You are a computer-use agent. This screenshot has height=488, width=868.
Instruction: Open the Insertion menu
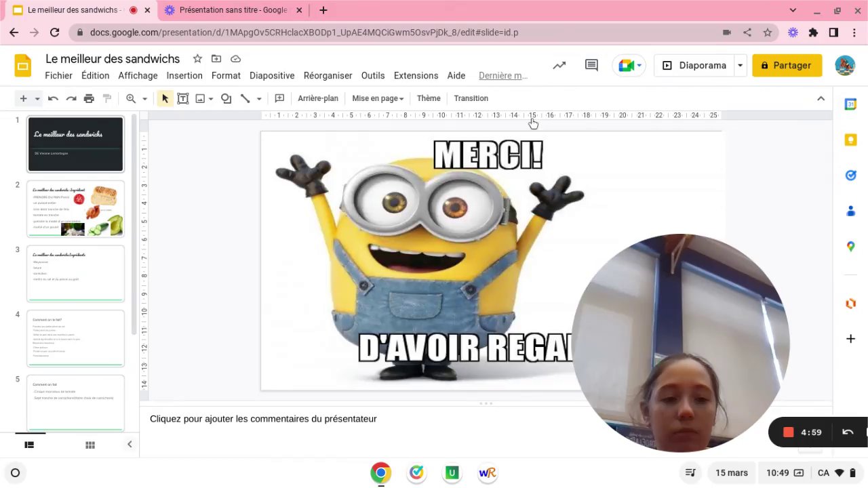(184, 76)
